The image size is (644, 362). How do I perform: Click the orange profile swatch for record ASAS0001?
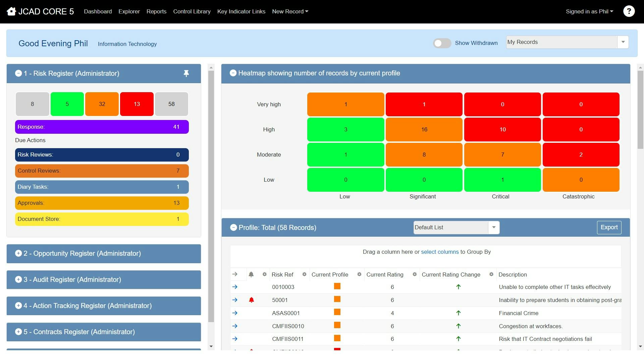337,312
